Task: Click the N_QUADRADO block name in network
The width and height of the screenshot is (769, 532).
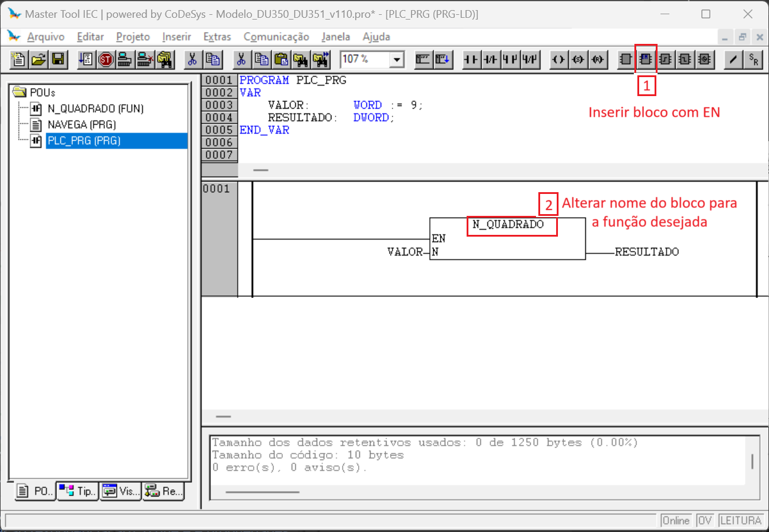Action: (x=508, y=225)
